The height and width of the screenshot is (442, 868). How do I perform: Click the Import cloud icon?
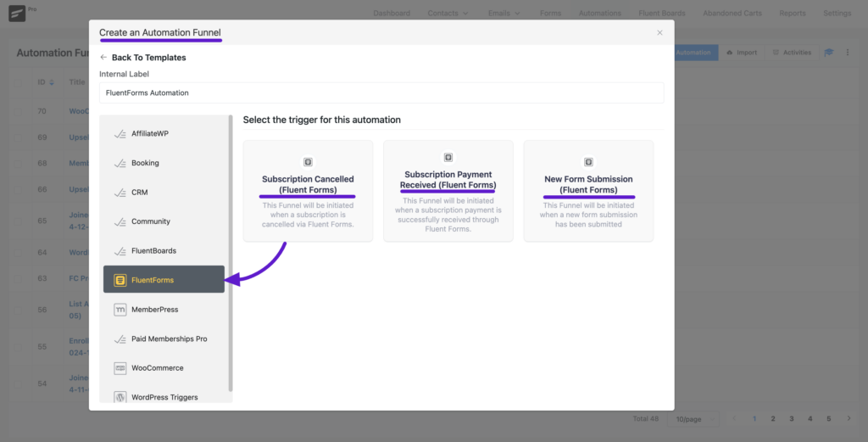pyautogui.click(x=730, y=53)
